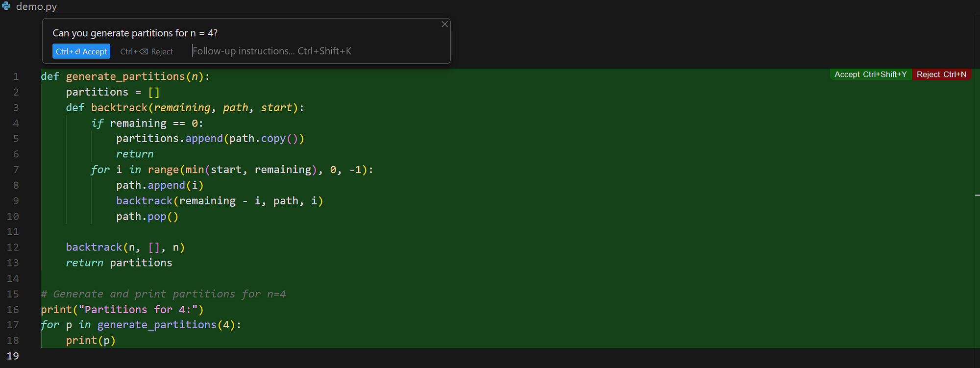The width and height of the screenshot is (980, 368).
Task: Click the 'return' keyword on line 6
Action: [135, 154]
